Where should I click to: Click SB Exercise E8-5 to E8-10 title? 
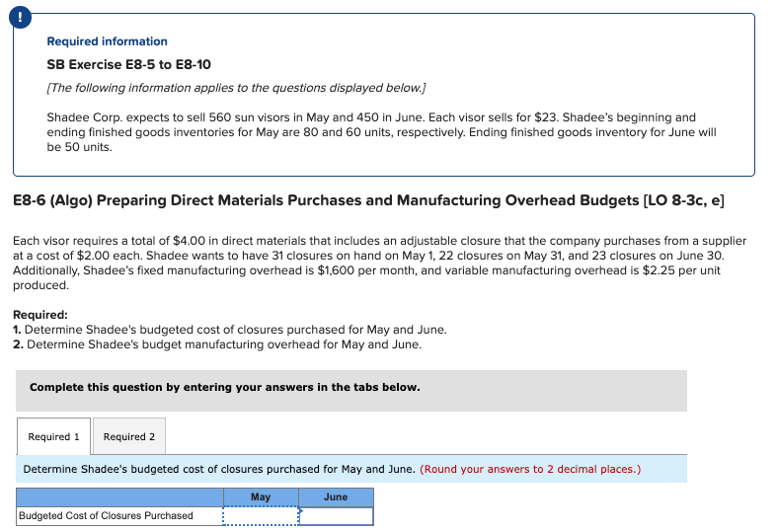pyautogui.click(x=128, y=64)
